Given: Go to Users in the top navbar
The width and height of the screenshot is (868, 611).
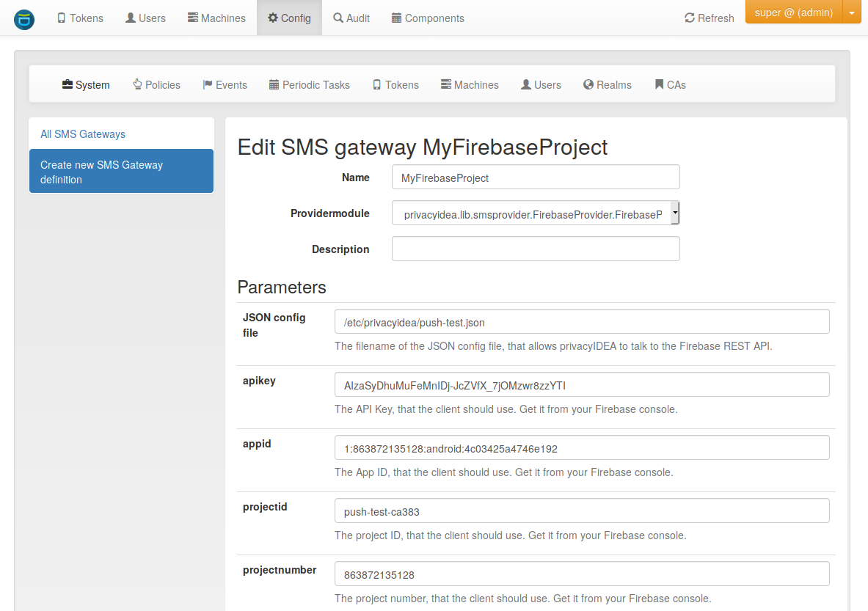Looking at the screenshot, I should tap(145, 18).
